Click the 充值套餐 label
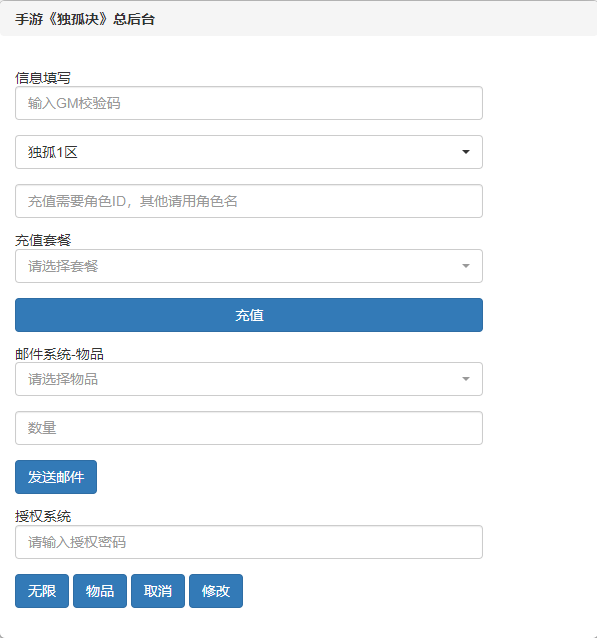Viewport: 597px width, 638px height. click(43, 240)
